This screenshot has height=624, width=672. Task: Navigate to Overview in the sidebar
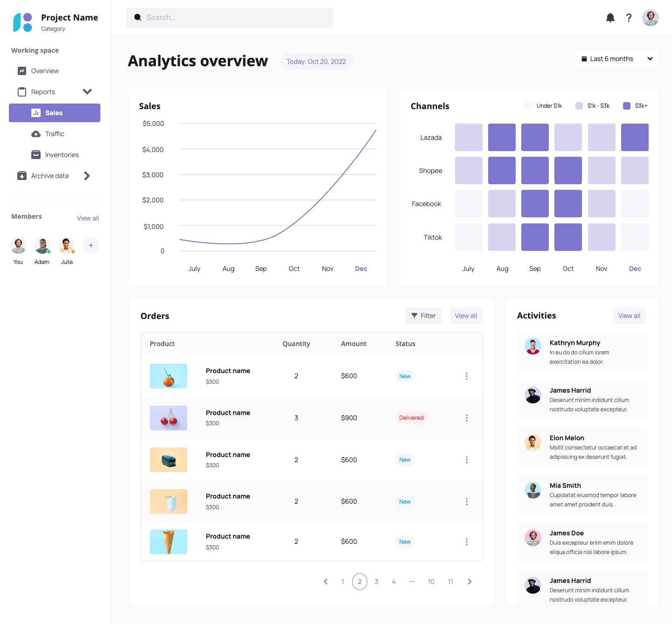pos(45,71)
